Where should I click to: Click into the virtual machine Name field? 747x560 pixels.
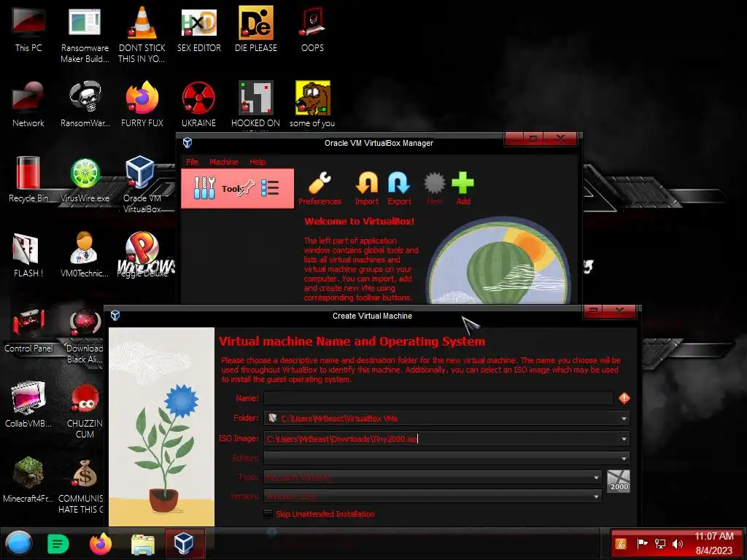[x=438, y=398]
